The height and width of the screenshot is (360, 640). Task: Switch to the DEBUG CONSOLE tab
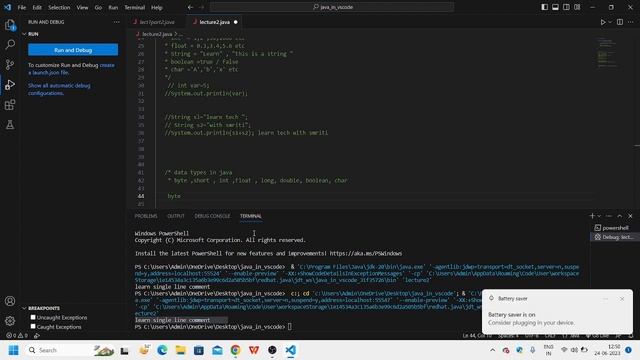coord(212,216)
